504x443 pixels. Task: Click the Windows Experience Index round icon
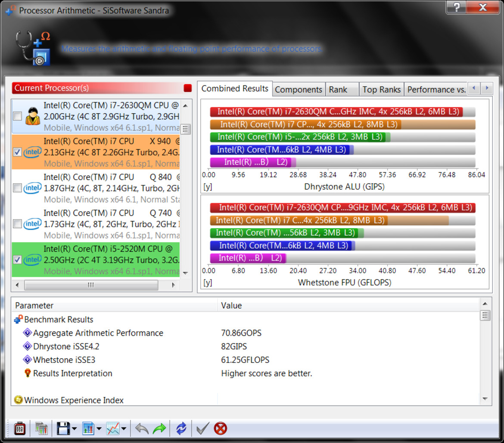[x=19, y=400]
